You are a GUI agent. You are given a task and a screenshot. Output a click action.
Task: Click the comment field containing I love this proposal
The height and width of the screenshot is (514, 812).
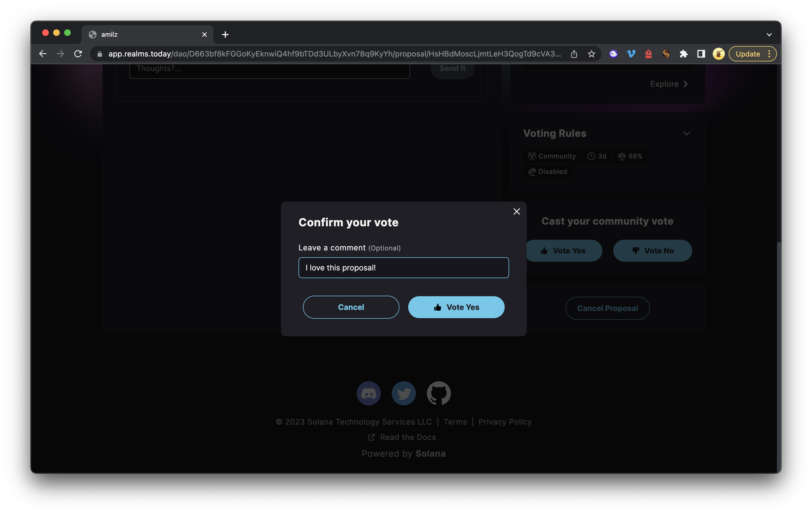(x=403, y=267)
